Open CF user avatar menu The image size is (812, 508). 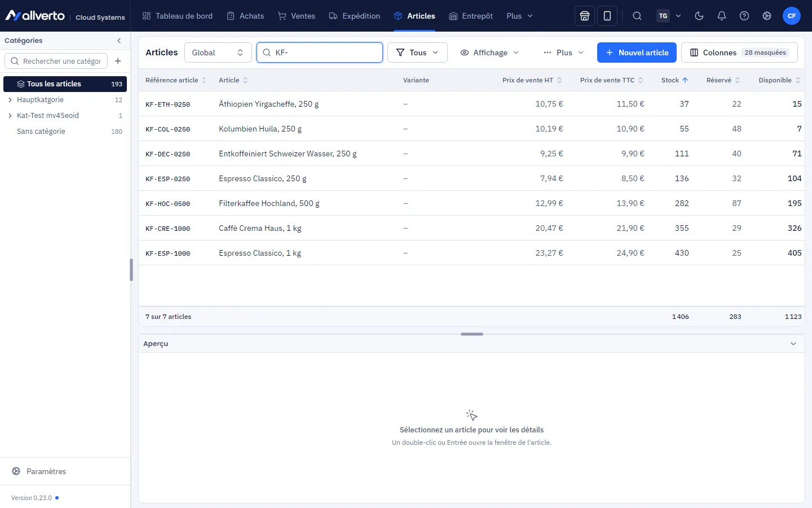tap(792, 16)
